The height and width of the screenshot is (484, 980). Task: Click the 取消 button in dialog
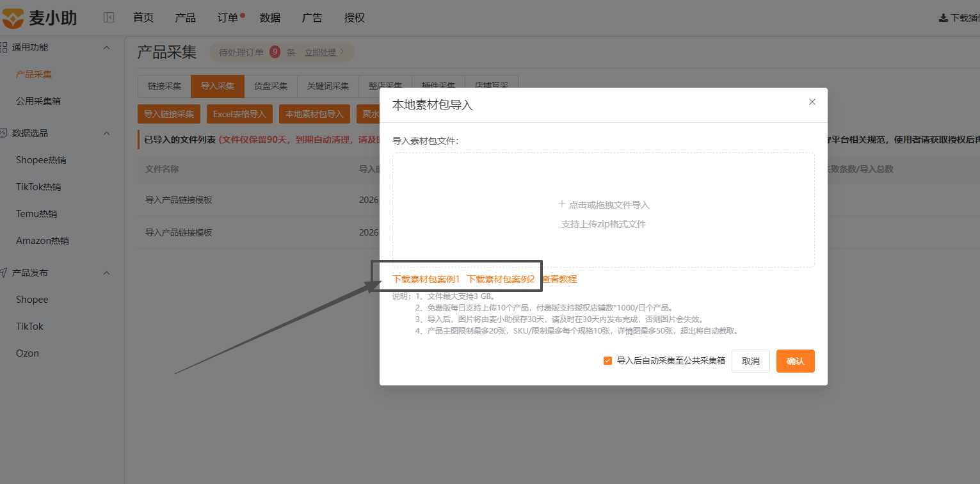[751, 361]
